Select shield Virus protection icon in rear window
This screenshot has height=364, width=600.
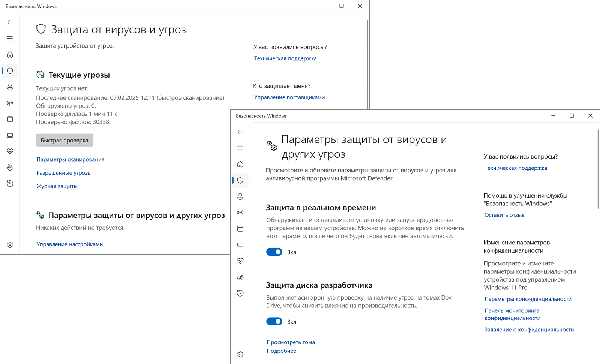[x=10, y=71]
